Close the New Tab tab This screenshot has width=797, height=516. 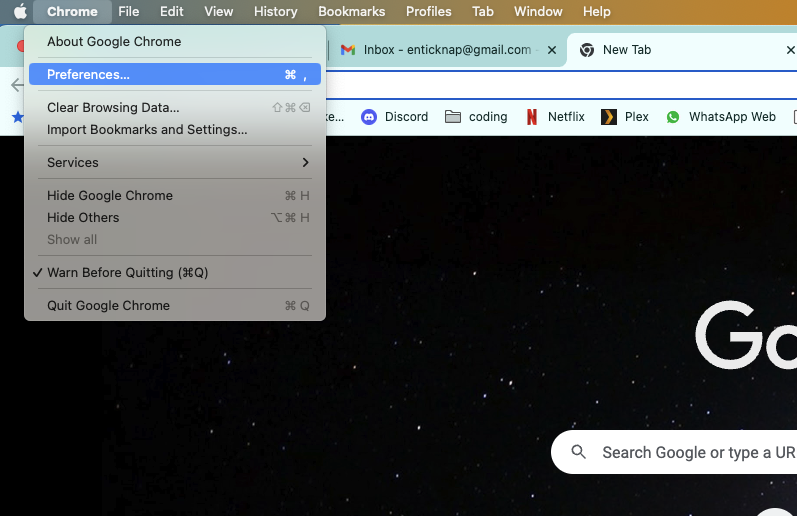pos(790,50)
